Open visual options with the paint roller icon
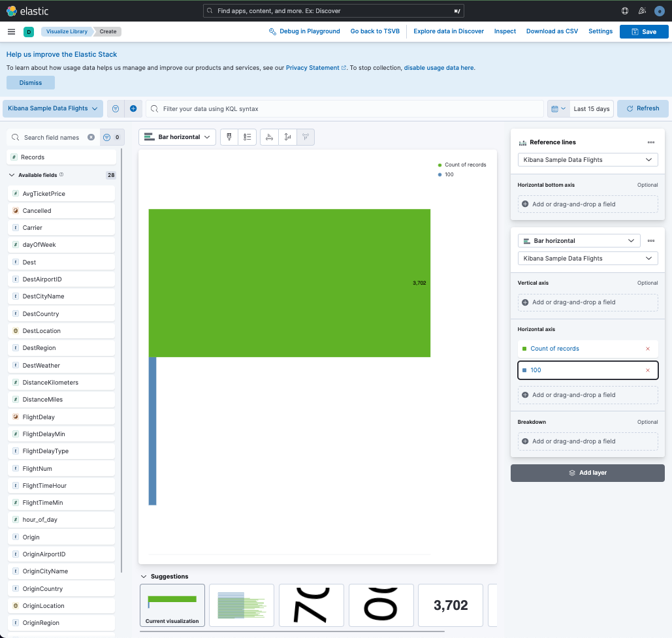This screenshot has width=672, height=638. coord(229,136)
